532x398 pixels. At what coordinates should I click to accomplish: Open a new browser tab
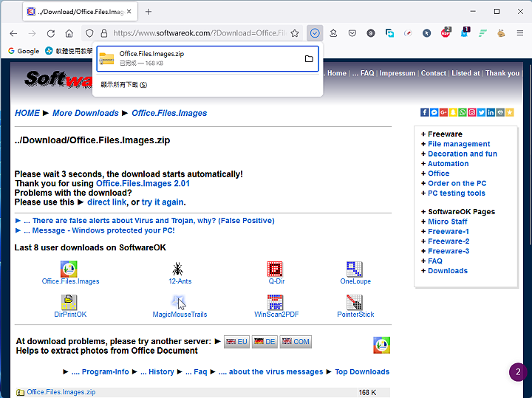point(149,12)
